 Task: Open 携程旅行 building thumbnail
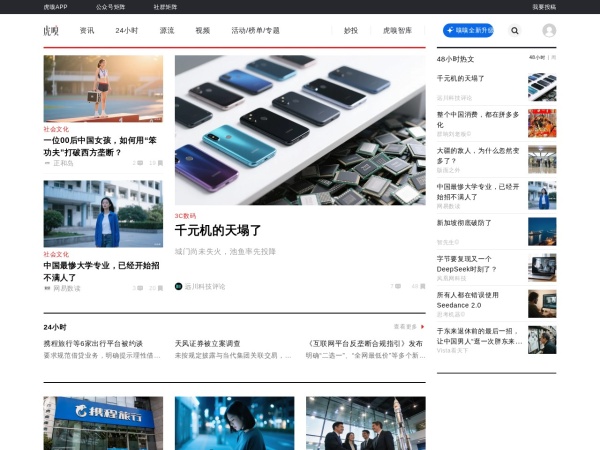click(103, 423)
